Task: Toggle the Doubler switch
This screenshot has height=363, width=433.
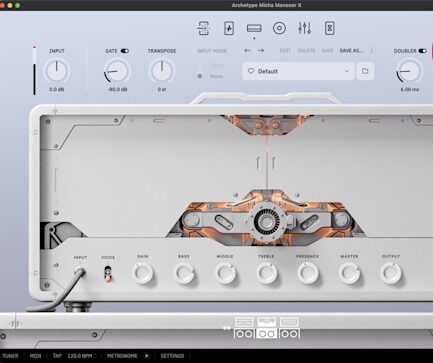Action: (x=422, y=51)
